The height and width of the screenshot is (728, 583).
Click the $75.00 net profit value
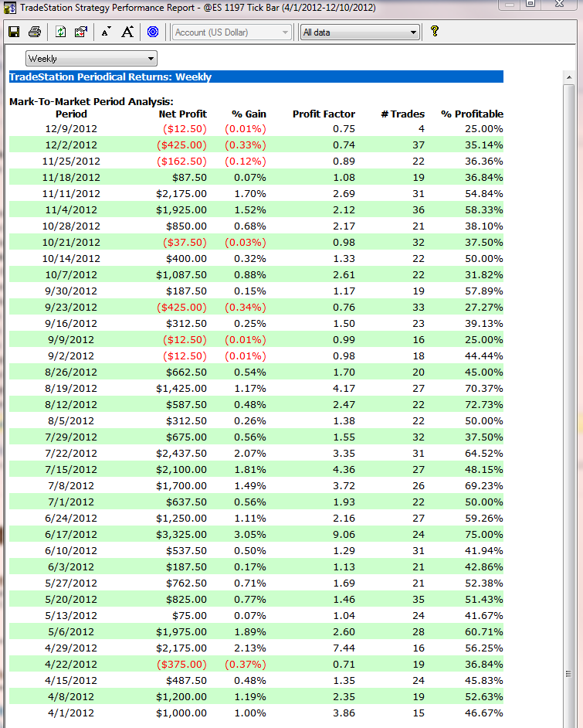(x=189, y=617)
